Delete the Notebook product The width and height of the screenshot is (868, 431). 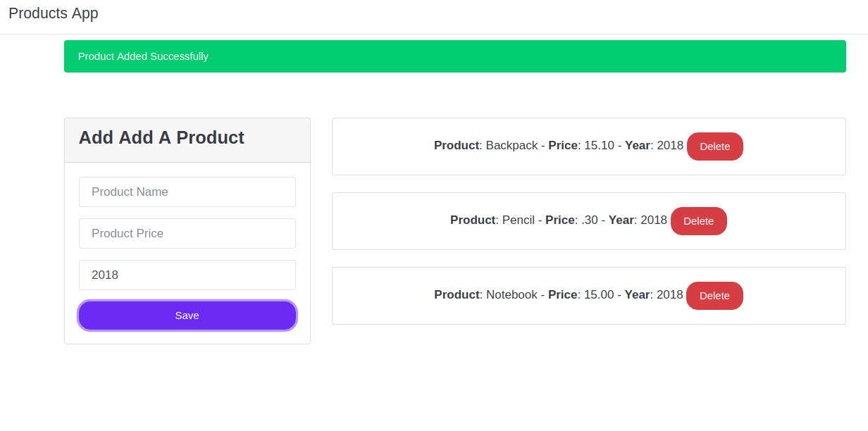tap(714, 296)
